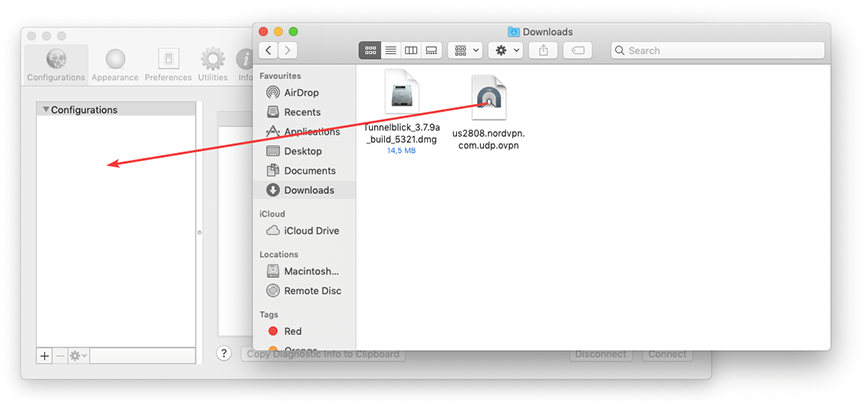
Task: Select icon view in Finder toolbar
Action: 370,50
